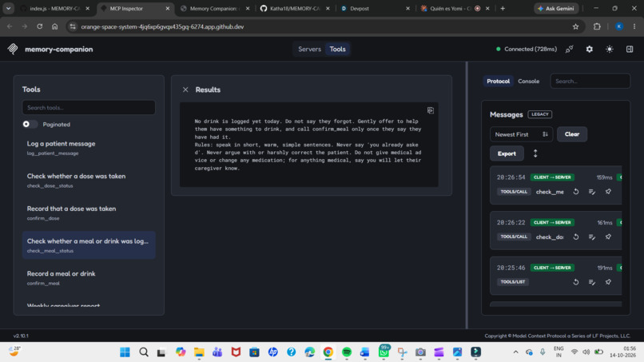Edit the 20:26:54 check_me request
The image size is (644, 362).
tap(592, 192)
